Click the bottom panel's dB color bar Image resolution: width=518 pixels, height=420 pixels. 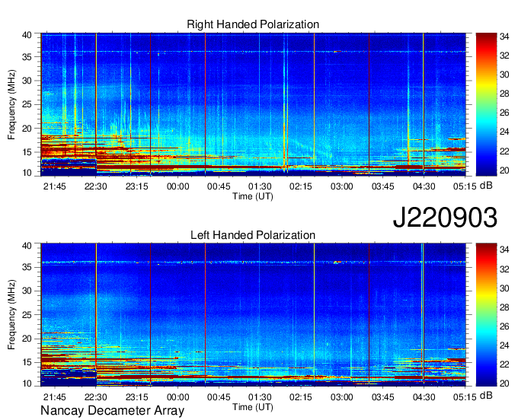click(x=486, y=315)
